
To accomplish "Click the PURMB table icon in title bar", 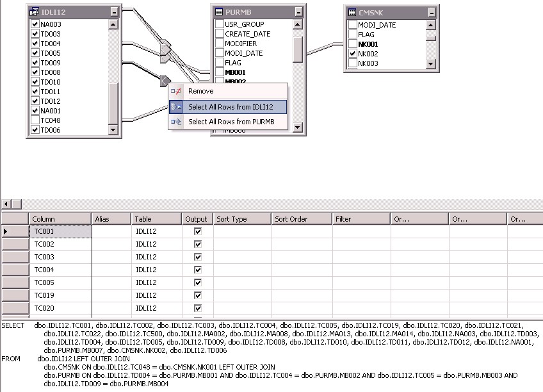I will coord(219,12).
